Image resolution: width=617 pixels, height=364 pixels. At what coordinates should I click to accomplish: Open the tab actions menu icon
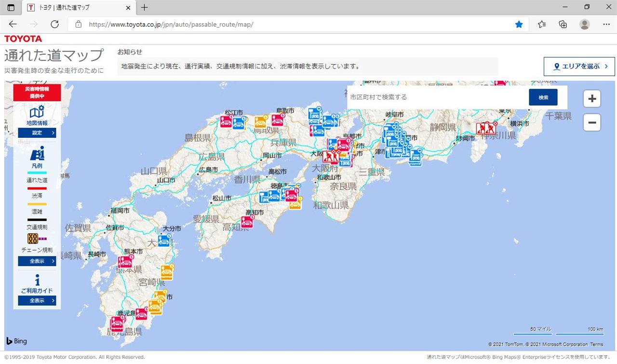(11, 8)
